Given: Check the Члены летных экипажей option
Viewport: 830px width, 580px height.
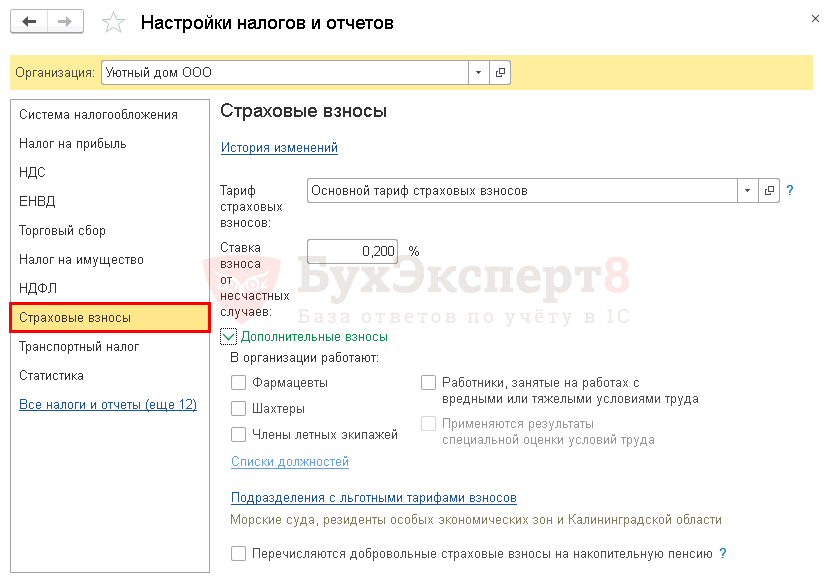Looking at the screenshot, I should (x=238, y=434).
